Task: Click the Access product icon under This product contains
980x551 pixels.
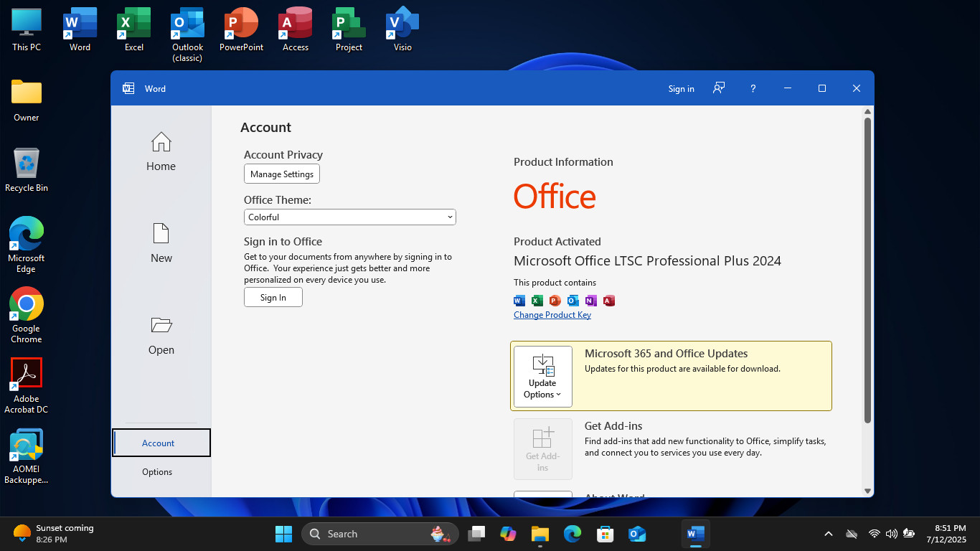Action: tap(609, 301)
